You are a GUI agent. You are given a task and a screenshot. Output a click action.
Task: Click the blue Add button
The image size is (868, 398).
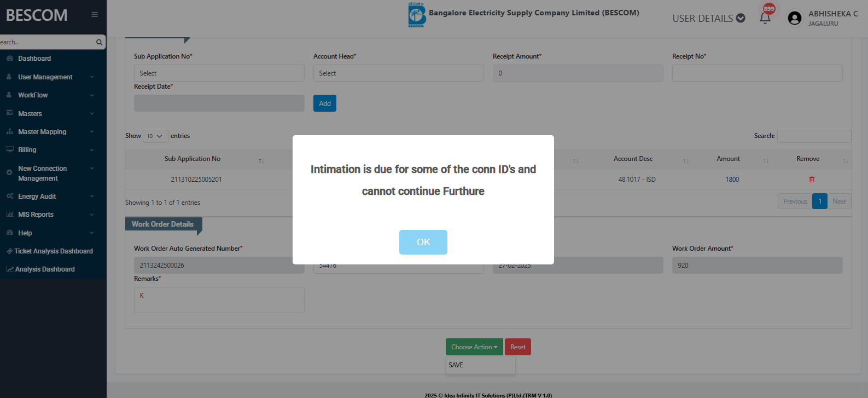pyautogui.click(x=325, y=103)
